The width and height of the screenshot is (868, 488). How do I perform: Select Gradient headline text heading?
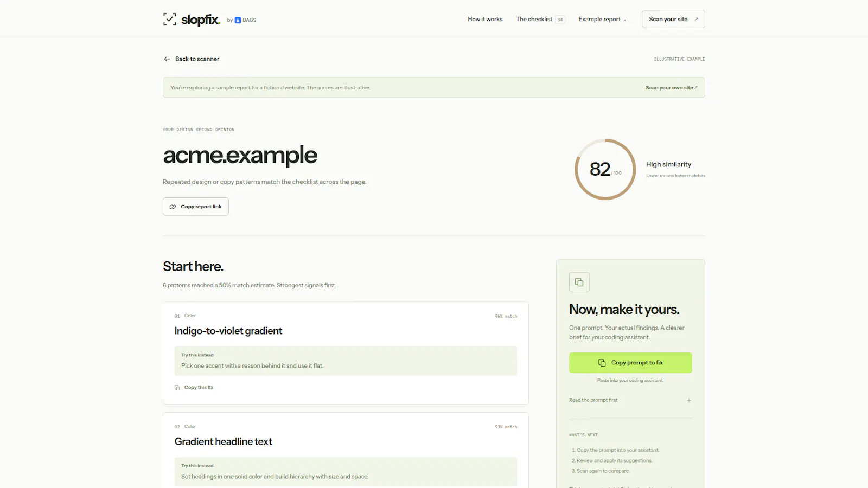pyautogui.click(x=223, y=441)
